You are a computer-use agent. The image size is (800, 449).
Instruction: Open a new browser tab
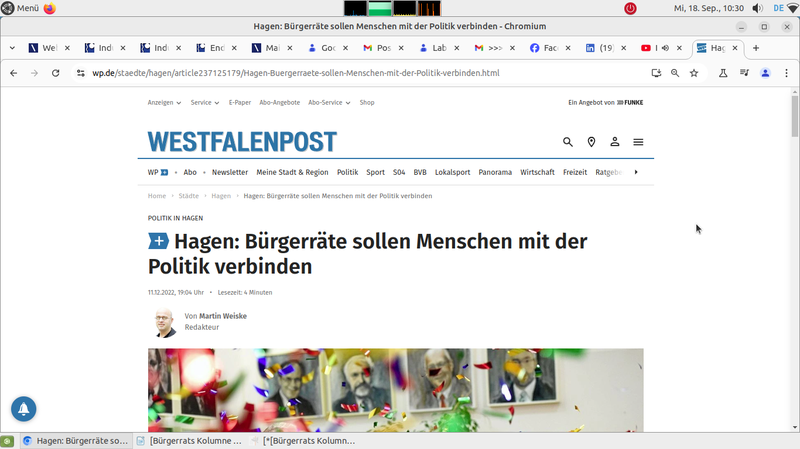pyautogui.click(x=756, y=48)
